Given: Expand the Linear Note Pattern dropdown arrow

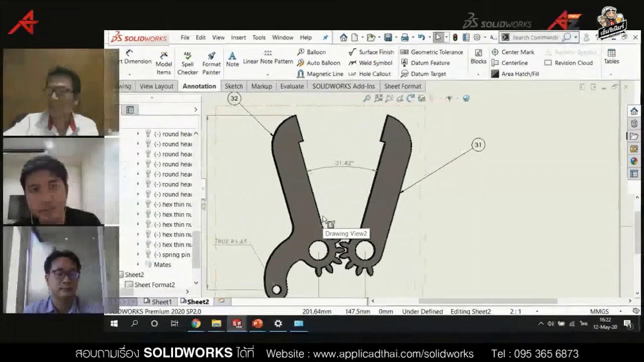Looking at the screenshot, I should pyautogui.click(x=268, y=74).
